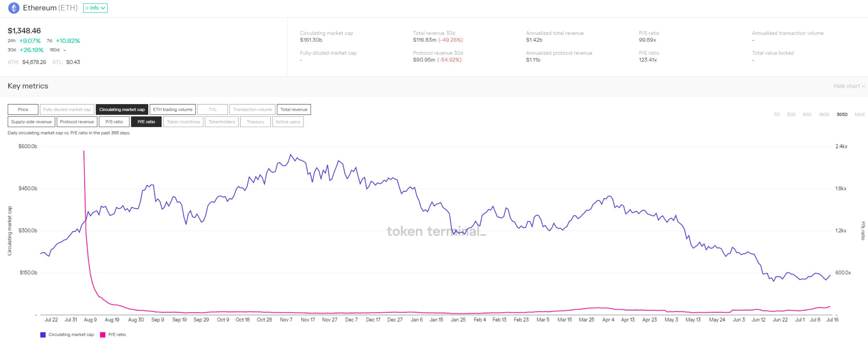Click the 7d +10.82% change value
Viewport: 868px width, 340px height.
68,41
